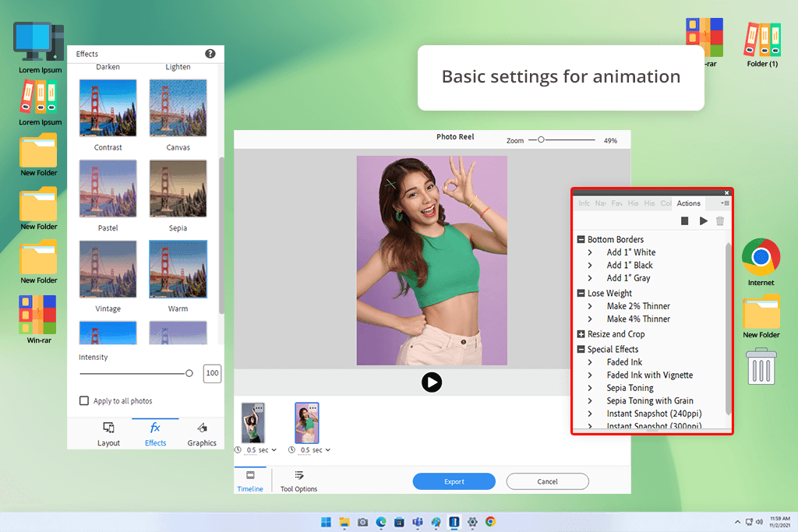The height and width of the screenshot is (532, 798).
Task: Click the Intensity slider handle
Action: click(x=189, y=374)
